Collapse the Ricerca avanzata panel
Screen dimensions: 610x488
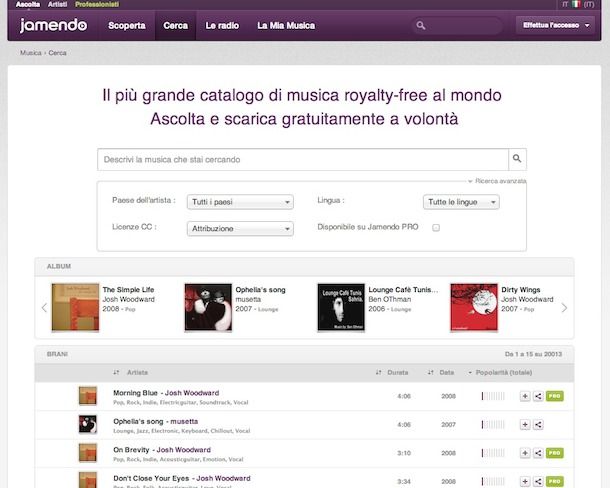click(497, 181)
